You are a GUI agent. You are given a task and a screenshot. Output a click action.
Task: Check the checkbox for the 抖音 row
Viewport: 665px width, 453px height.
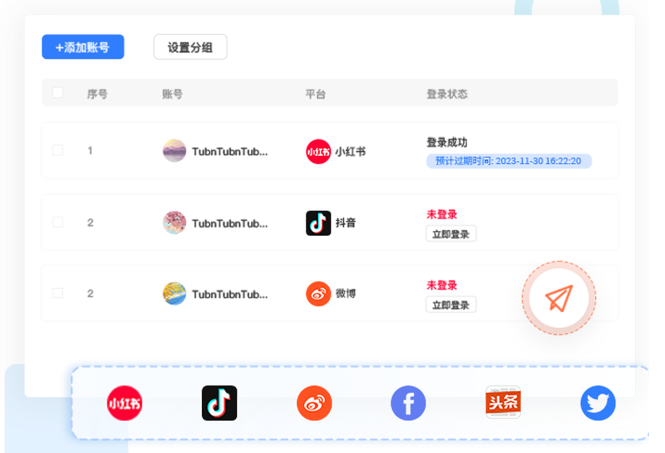point(58,222)
